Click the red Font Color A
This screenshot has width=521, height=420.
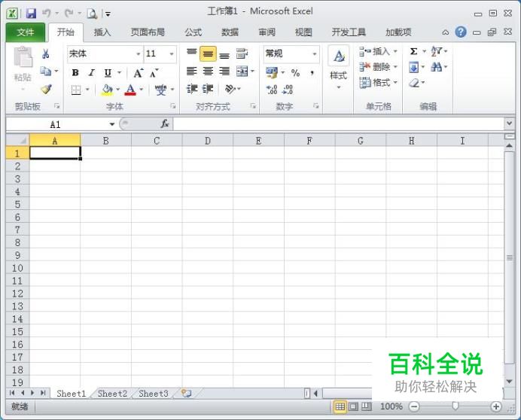130,89
